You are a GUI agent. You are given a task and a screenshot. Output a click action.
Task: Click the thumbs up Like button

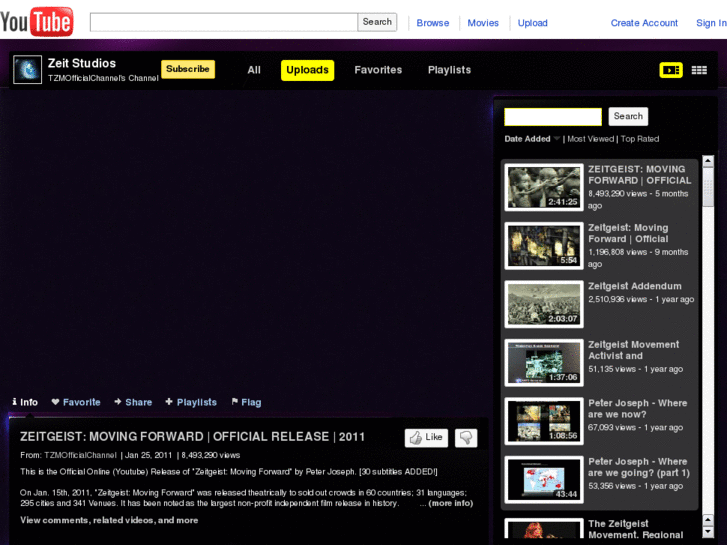click(x=426, y=438)
